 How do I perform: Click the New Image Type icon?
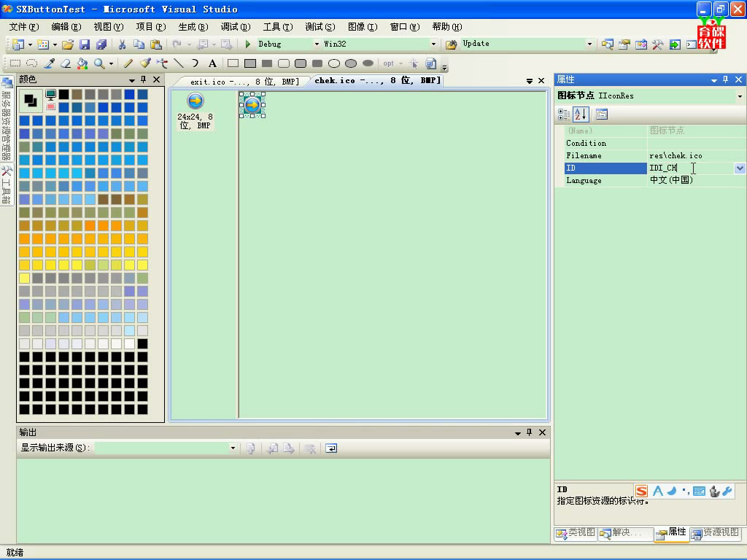pyautogui.click(x=430, y=63)
